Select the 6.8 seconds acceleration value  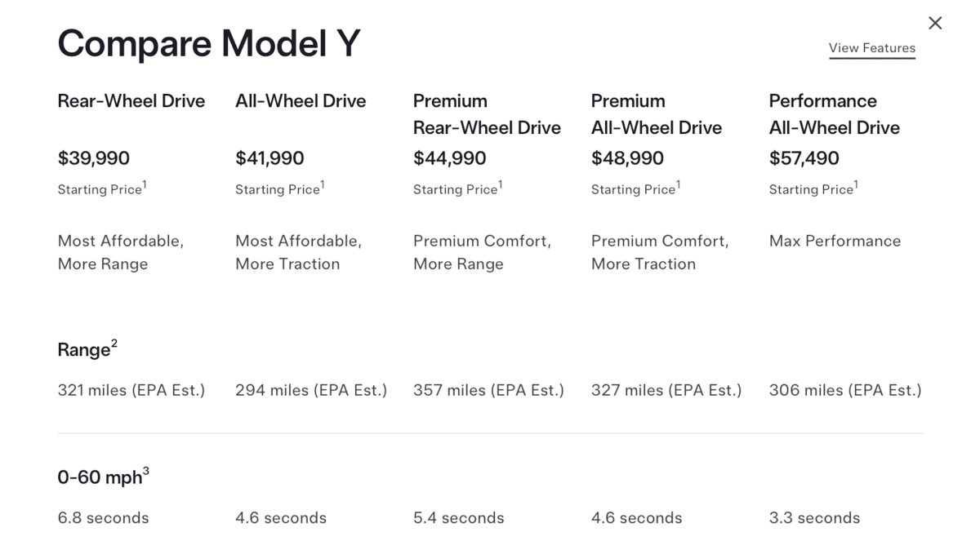103,517
